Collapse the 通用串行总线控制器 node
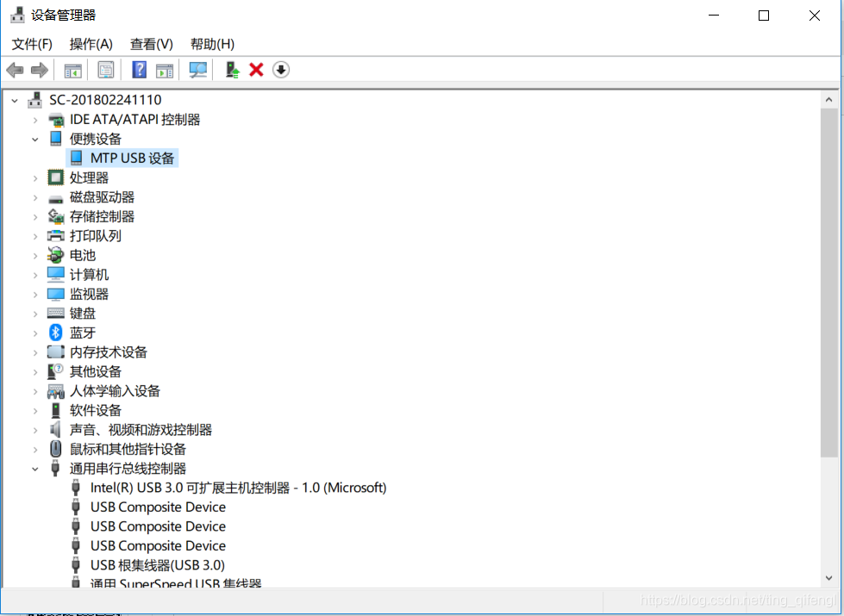This screenshot has height=616, width=844. [35, 469]
